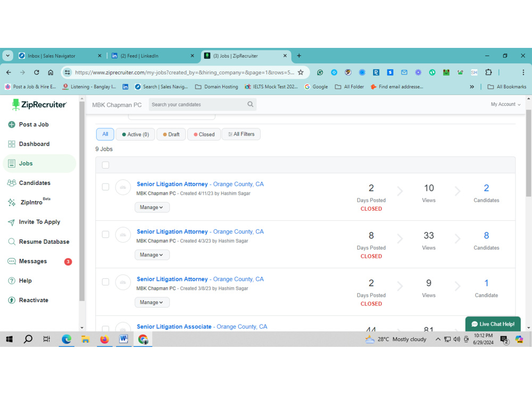This screenshot has height=399, width=532.
Task: Filter jobs by Active (0)
Action: click(x=135, y=135)
